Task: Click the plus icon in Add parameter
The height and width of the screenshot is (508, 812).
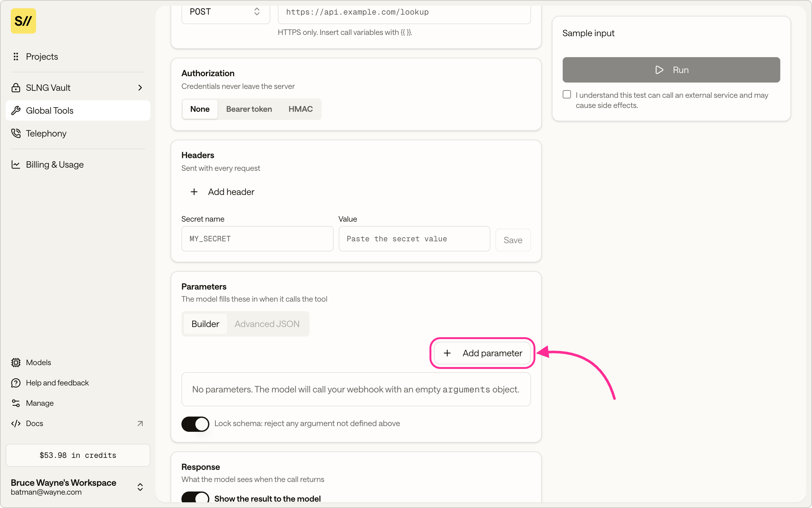Action: tap(447, 353)
